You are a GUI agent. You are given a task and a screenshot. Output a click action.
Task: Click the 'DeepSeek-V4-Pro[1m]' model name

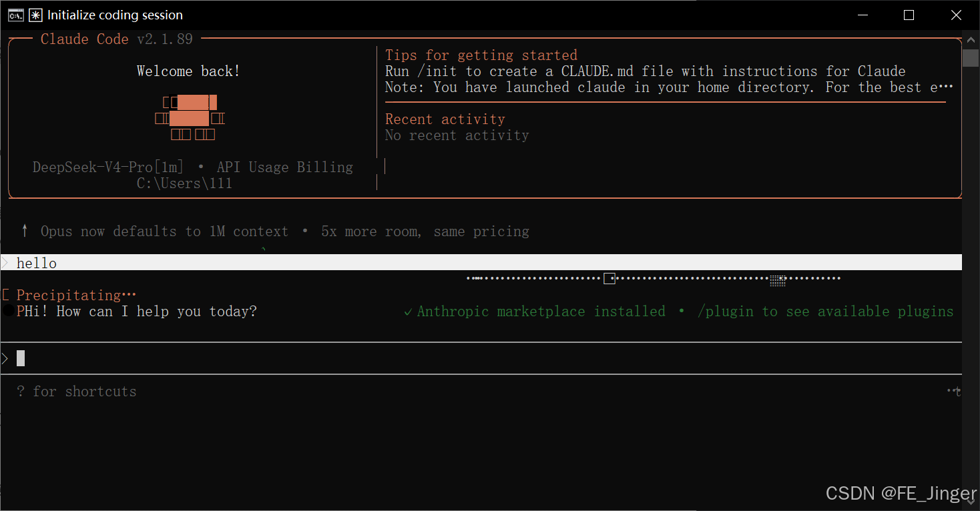coord(108,167)
